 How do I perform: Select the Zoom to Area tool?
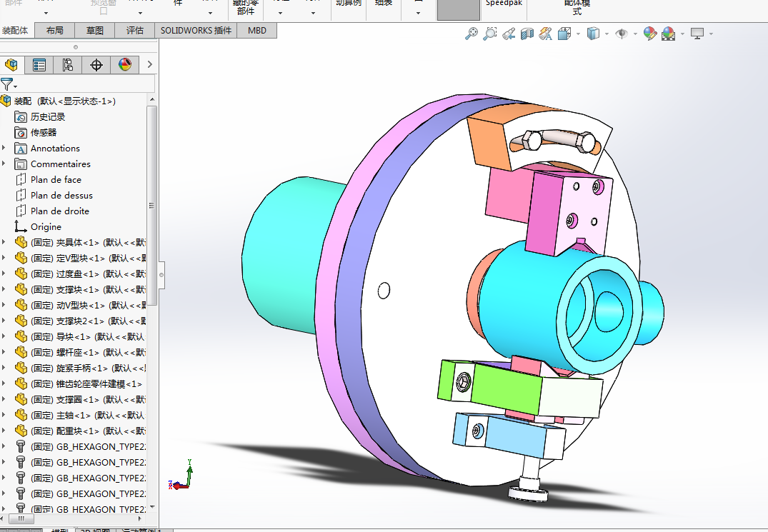[489, 34]
